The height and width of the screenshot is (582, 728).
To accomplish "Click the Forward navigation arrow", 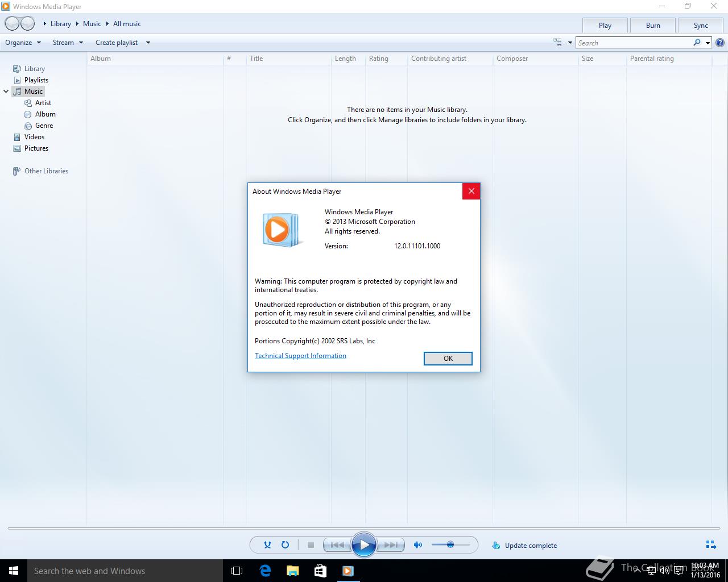I will click(27, 23).
